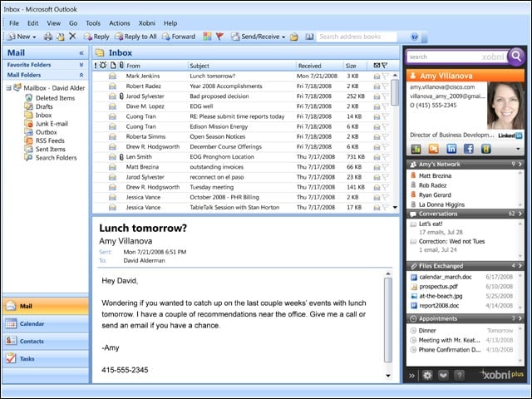Expand Amy's Network panel arrow
Image resolution: width=532 pixels, height=399 pixels.
520,164
